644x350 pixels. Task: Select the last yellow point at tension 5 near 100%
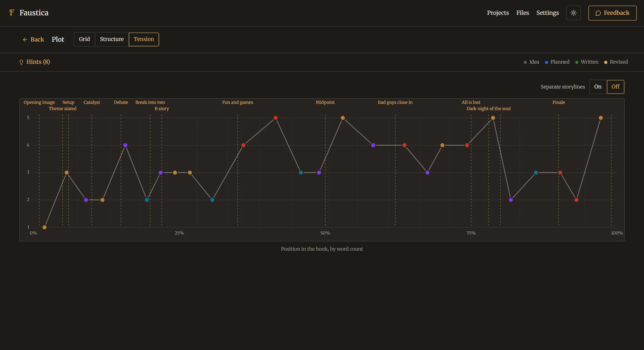pyautogui.click(x=601, y=118)
